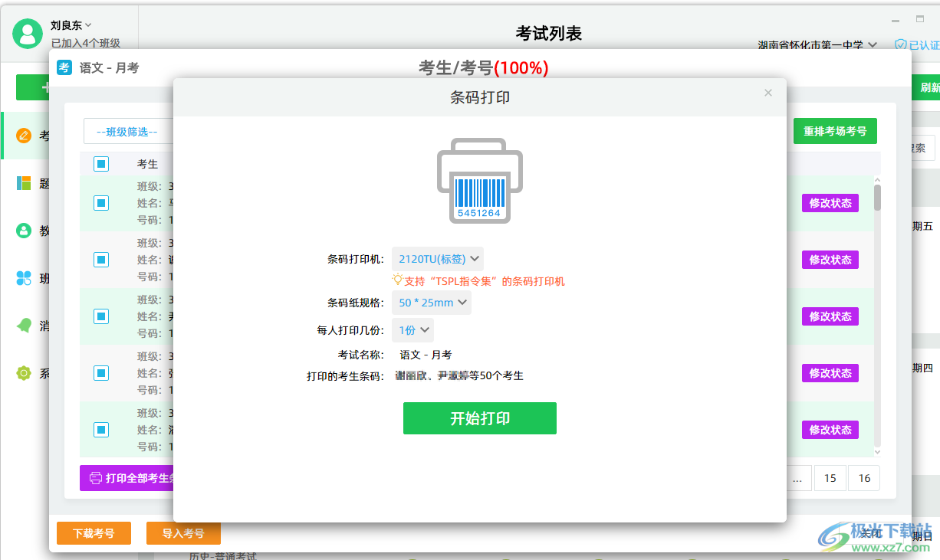Click the 开始打印 button
940x560 pixels.
(x=480, y=418)
